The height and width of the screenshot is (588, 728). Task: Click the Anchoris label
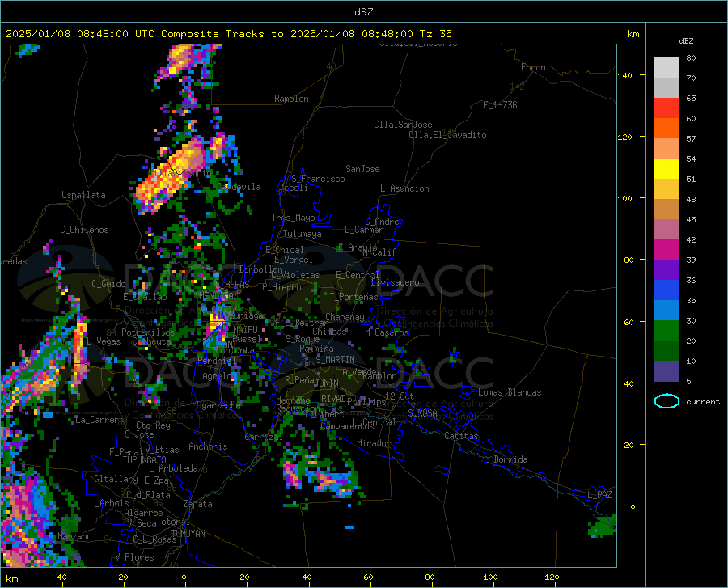click(208, 447)
